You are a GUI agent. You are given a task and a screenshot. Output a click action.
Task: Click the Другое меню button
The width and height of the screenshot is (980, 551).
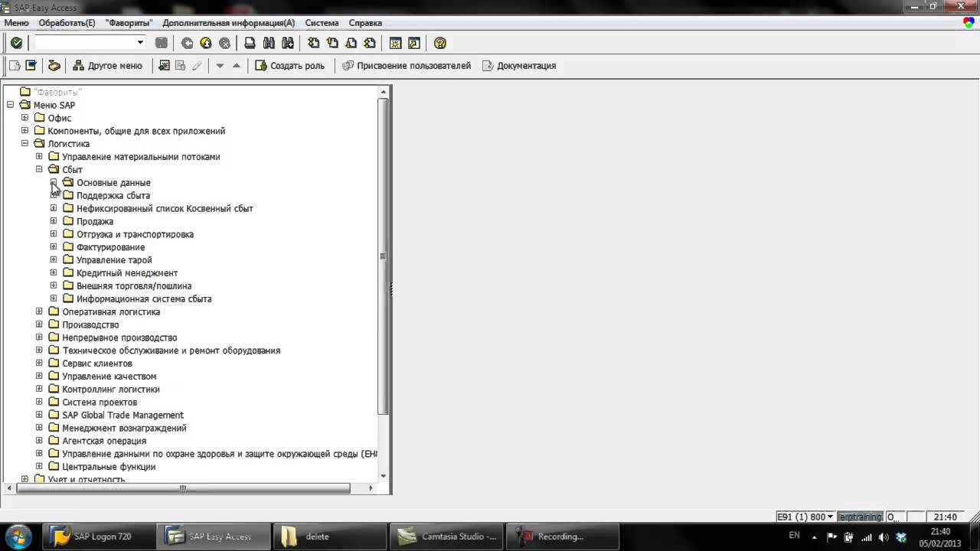107,66
